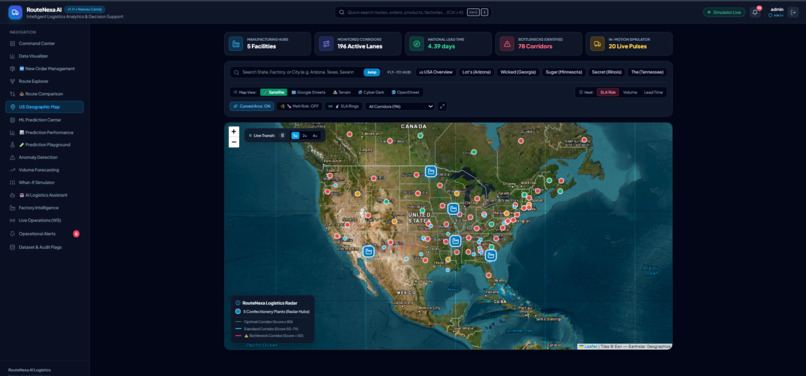This screenshot has height=376, width=806.
Task: Click the What-If Simulator sliders icon
Action: coord(12,183)
